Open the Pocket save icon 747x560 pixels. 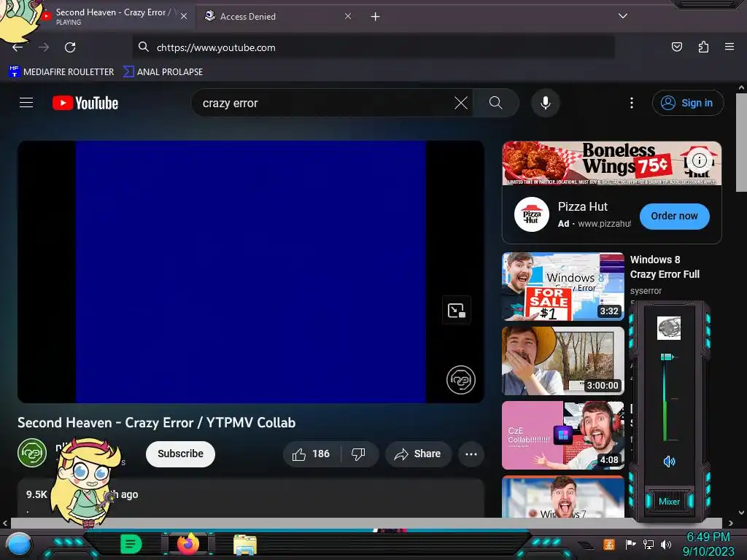coord(676,47)
